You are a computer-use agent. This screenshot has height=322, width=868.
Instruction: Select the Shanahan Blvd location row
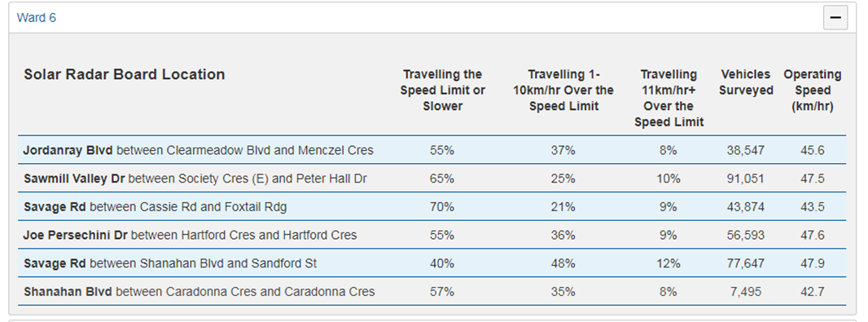coord(432,291)
